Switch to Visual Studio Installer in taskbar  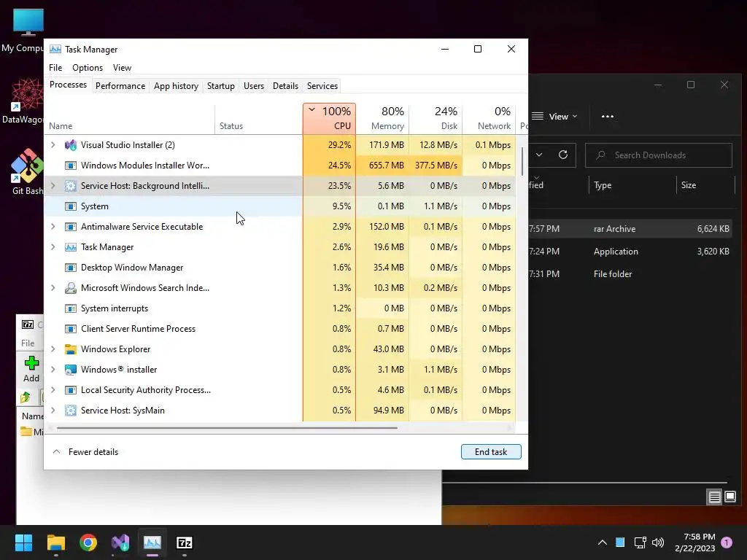[x=120, y=542]
